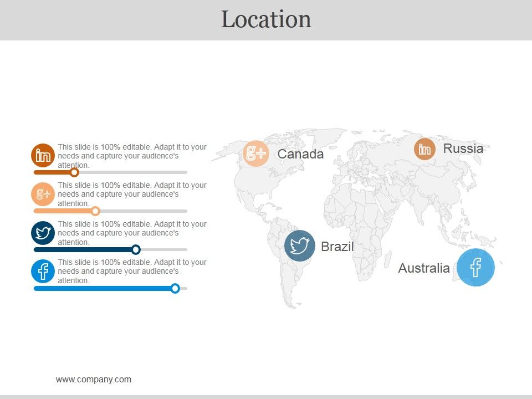Click the orange LinkedIn slider handle
The width and height of the screenshot is (532, 399).
(74, 172)
